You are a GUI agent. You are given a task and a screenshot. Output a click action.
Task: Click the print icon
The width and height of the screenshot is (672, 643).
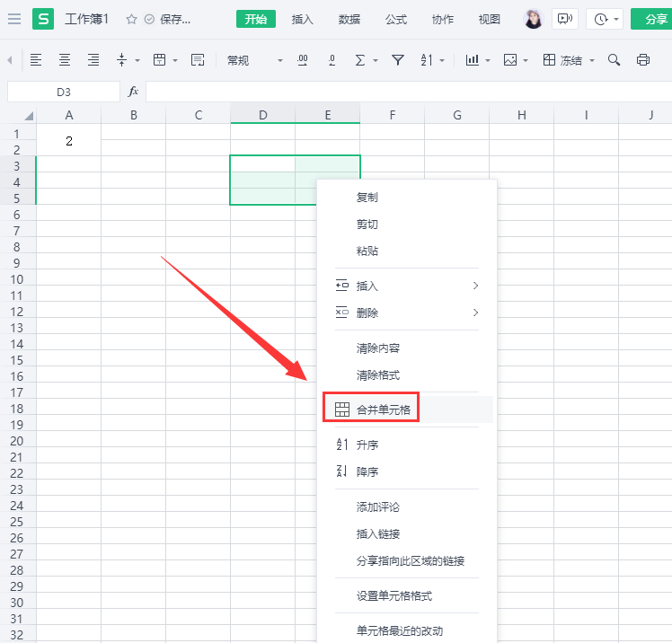[643, 60]
